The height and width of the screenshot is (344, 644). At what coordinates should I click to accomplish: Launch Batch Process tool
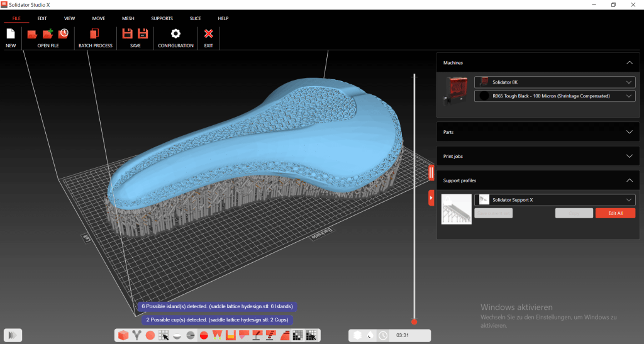pos(94,34)
